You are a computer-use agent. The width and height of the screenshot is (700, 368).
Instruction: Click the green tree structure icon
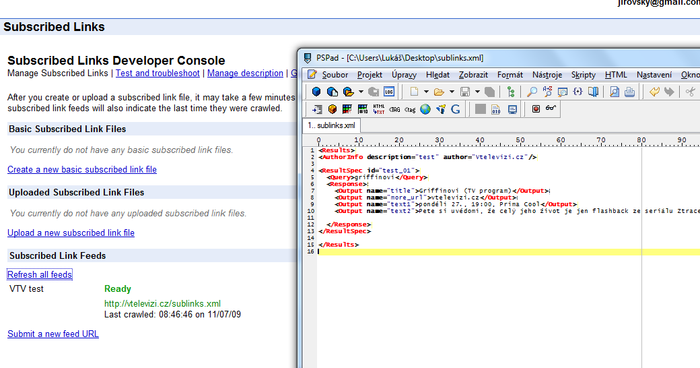click(x=511, y=92)
